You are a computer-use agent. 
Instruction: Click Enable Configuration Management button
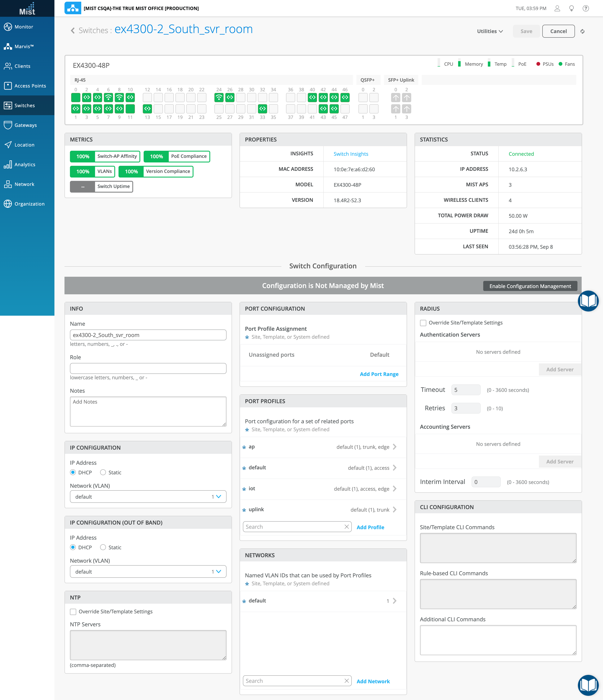(x=530, y=286)
